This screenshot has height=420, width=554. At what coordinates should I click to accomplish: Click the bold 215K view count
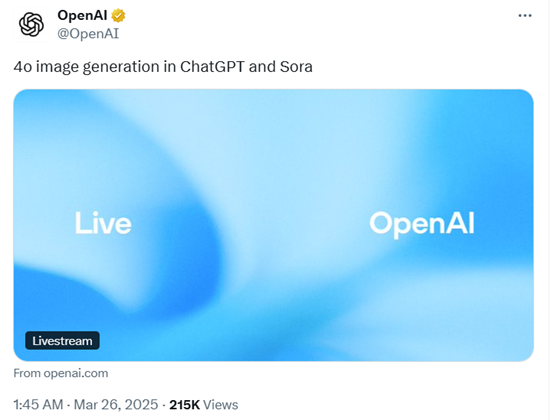coord(184,405)
